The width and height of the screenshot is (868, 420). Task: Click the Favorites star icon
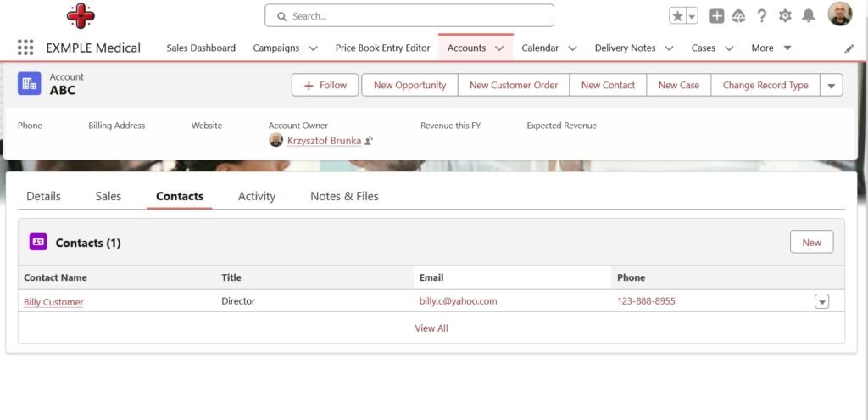[x=677, y=16]
